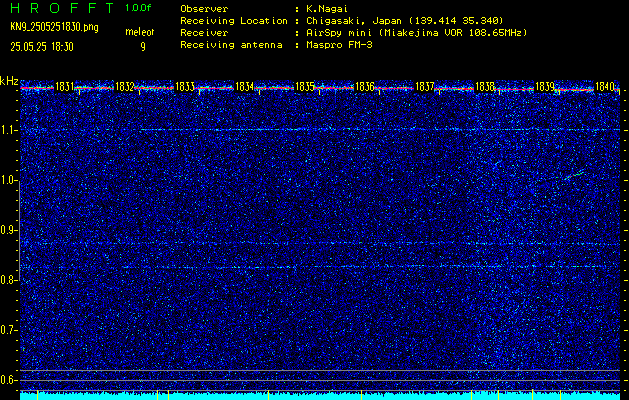Image resolution: width=629 pixels, height=400 pixels.
Task: Click the 1837 time marker
Action: (424, 87)
